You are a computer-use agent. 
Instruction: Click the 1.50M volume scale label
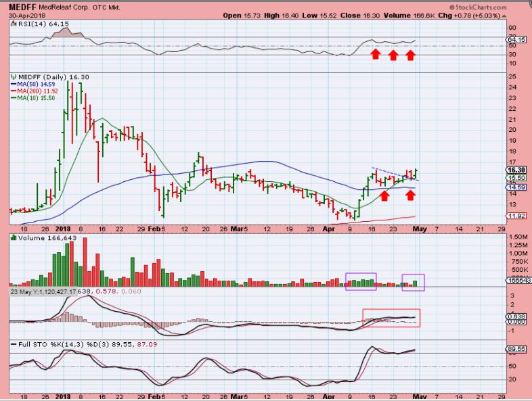pos(518,237)
